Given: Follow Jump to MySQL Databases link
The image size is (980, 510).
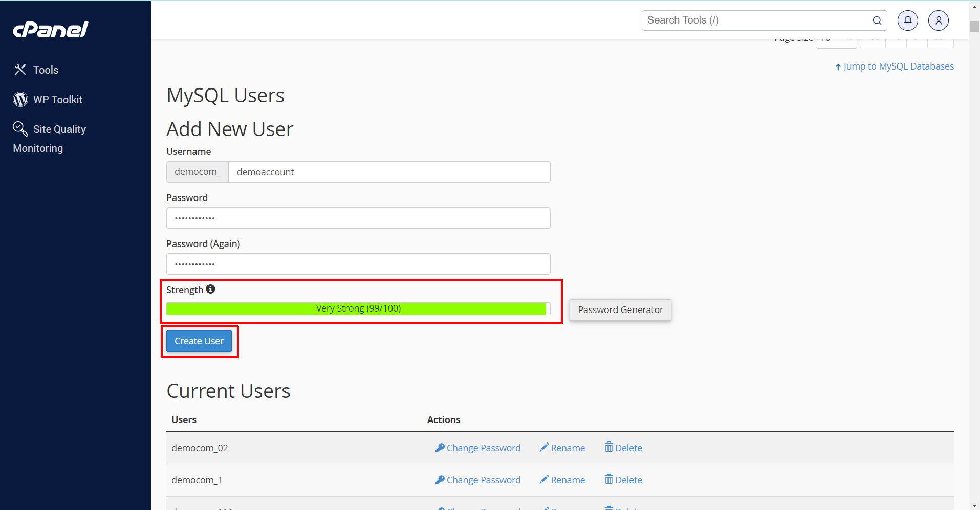Looking at the screenshot, I should click(898, 66).
